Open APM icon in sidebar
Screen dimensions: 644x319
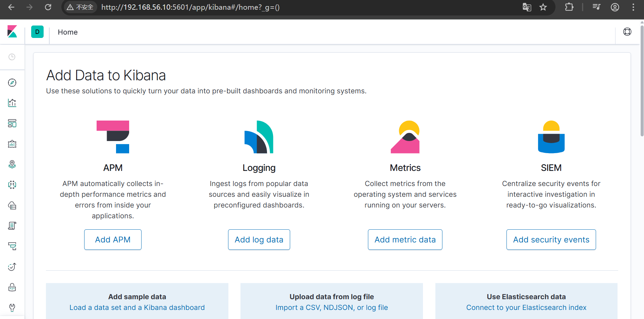pos(12,246)
